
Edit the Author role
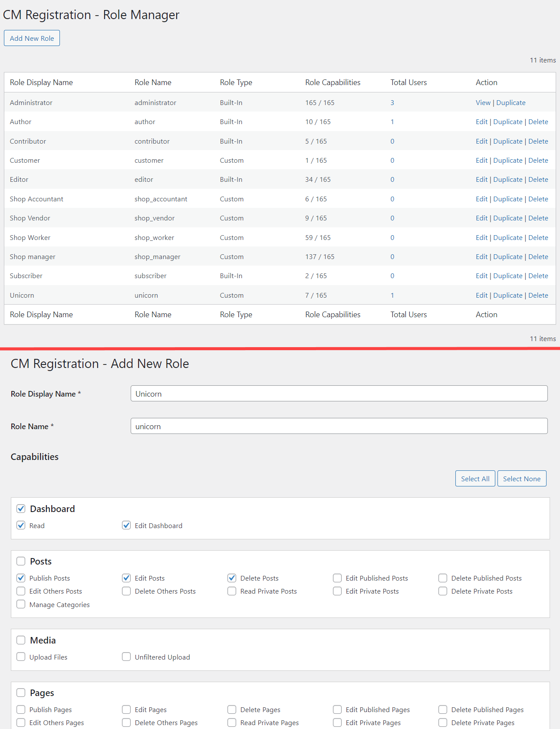click(x=481, y=122)
